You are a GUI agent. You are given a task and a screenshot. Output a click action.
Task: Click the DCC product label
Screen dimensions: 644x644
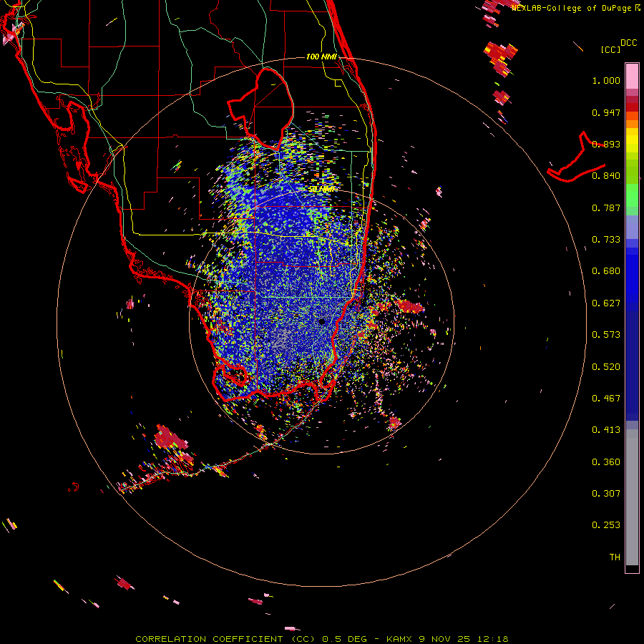pyautogui.click(x=629, y=43)
